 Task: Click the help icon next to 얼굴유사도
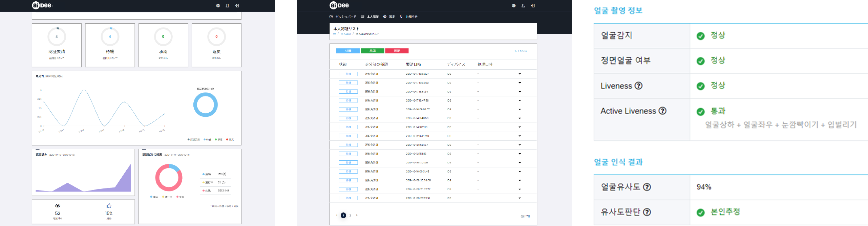tap(647, 187)
